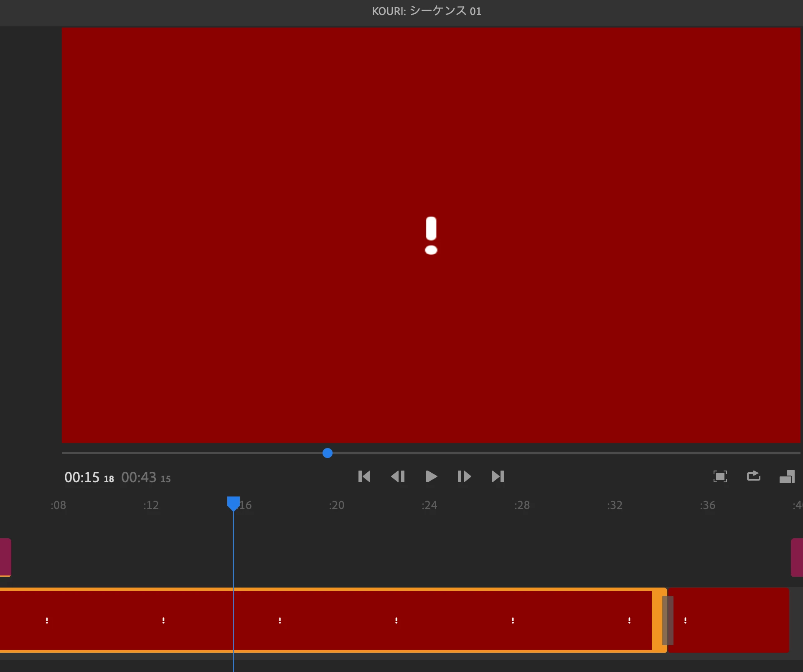The width and height of the screenshot is (803, 672).
Task: Click the blue preview scrubber handle
Action: click(x=328, y=453)
